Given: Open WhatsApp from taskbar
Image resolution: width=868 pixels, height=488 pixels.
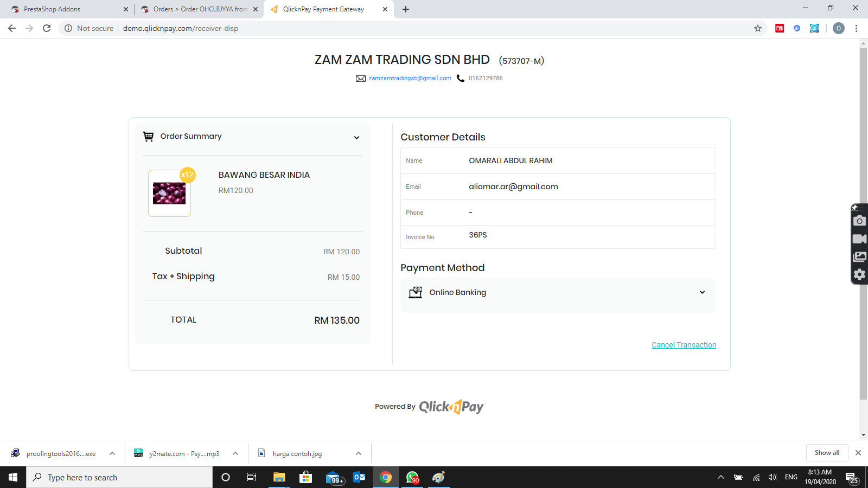Looking at the screenshot, I should pos(412,477).
